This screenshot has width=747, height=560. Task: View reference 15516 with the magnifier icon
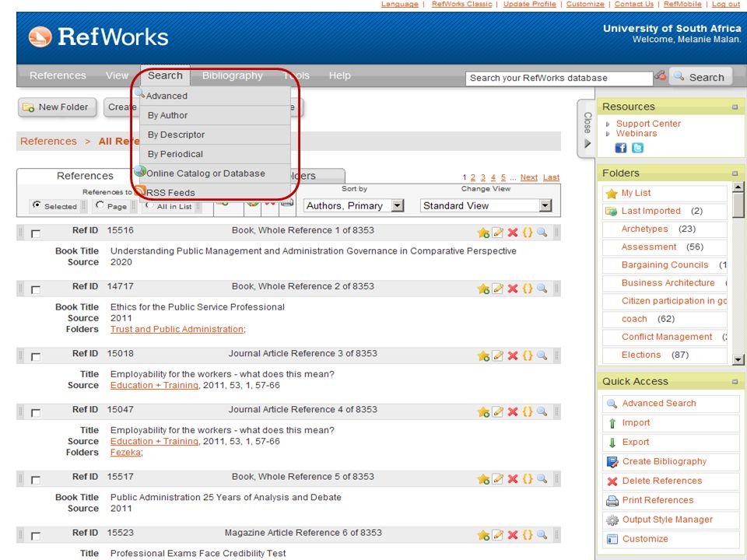(542, 233)
